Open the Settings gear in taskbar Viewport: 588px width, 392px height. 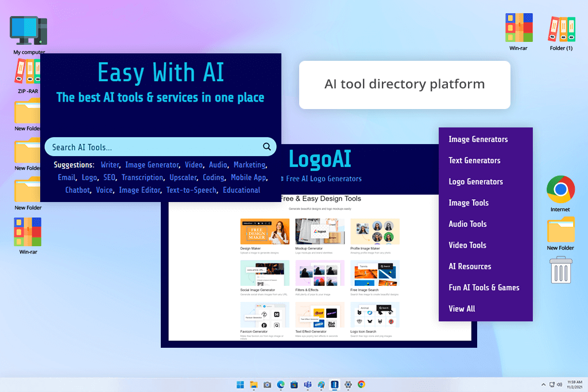(x=348, y=385)
